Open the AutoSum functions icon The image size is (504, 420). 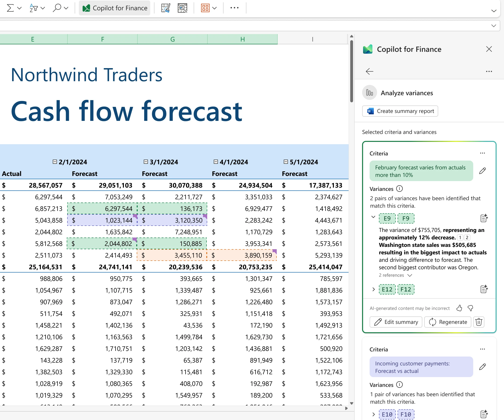pyautogui.click(x=10, y=8)
